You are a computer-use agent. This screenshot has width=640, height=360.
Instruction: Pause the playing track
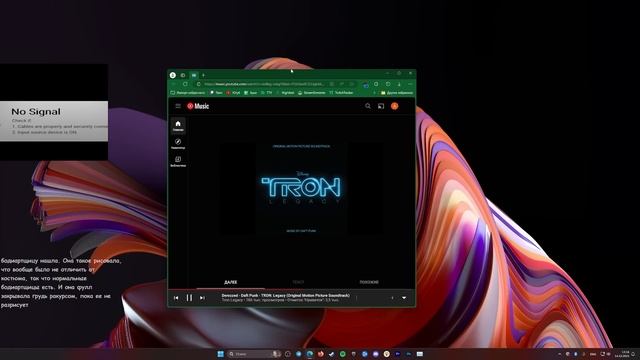(x=189, y=298)
